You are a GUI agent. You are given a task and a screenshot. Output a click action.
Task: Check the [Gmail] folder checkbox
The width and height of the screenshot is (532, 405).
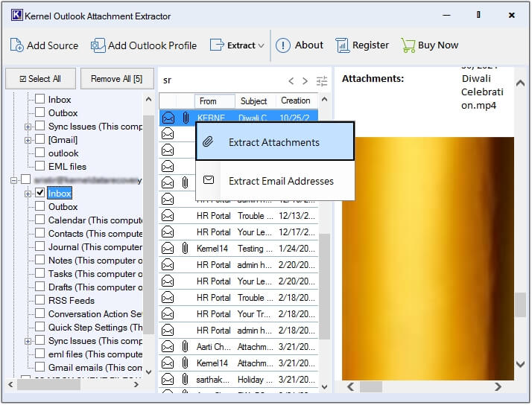[x=40, y=139]
